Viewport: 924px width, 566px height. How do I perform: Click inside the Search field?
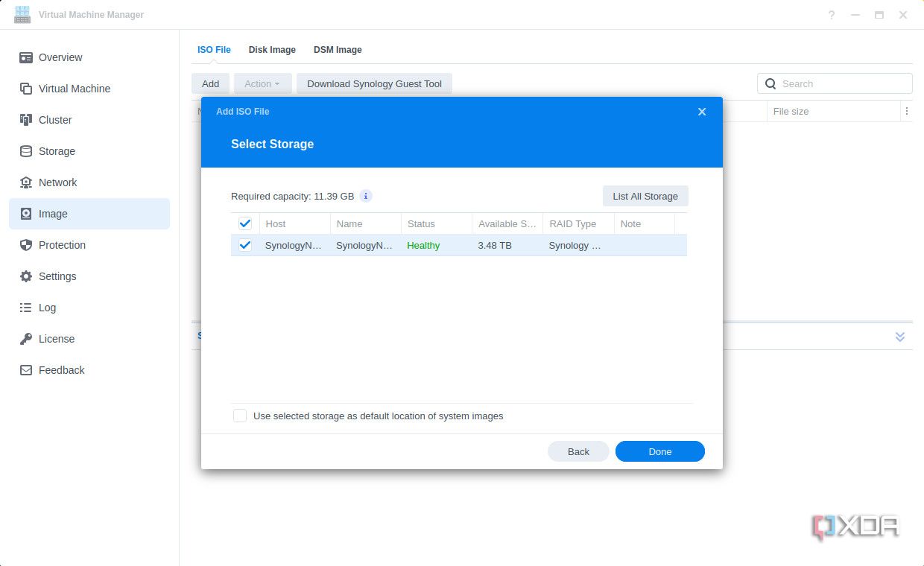835,83
